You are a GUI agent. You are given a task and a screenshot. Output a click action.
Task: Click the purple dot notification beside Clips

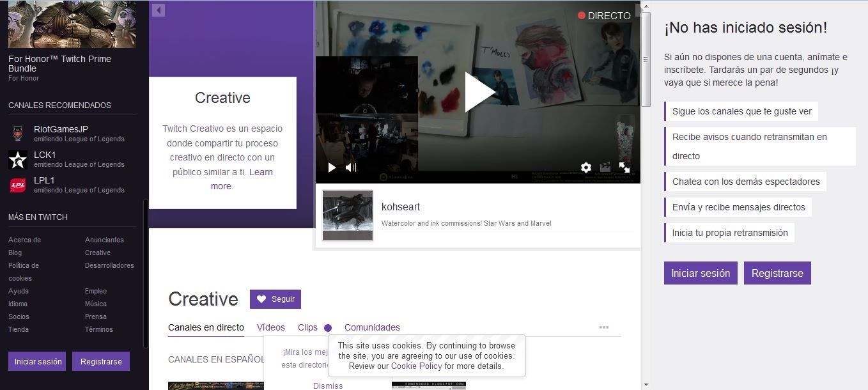click(328, 328)
